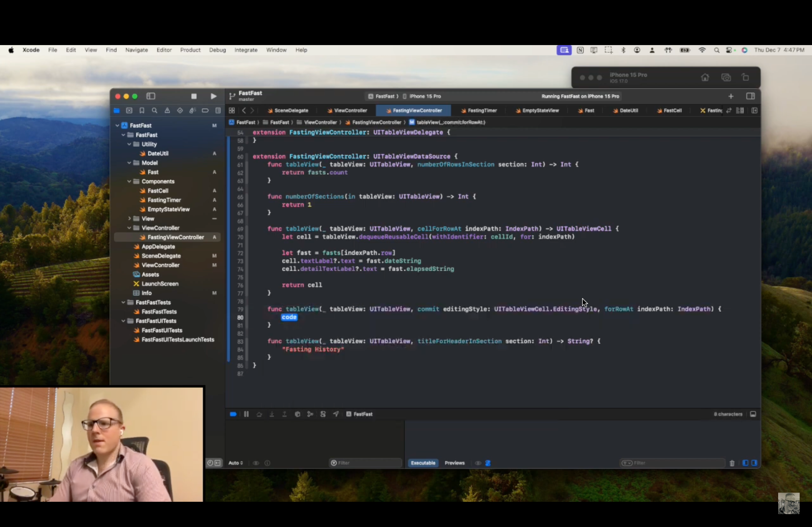This screenshot has height=527, width=812.
Task: Open the Project navigator folder icon
Action: coord(117,111)
